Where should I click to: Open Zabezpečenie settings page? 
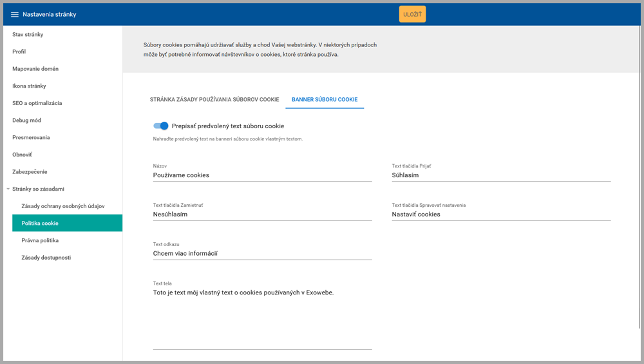[30, 172]
